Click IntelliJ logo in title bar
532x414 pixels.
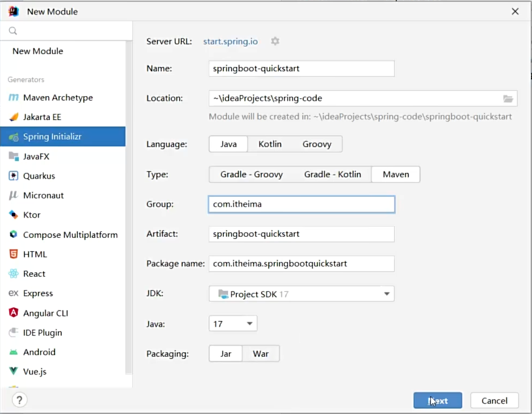click(x=14, y=11)
